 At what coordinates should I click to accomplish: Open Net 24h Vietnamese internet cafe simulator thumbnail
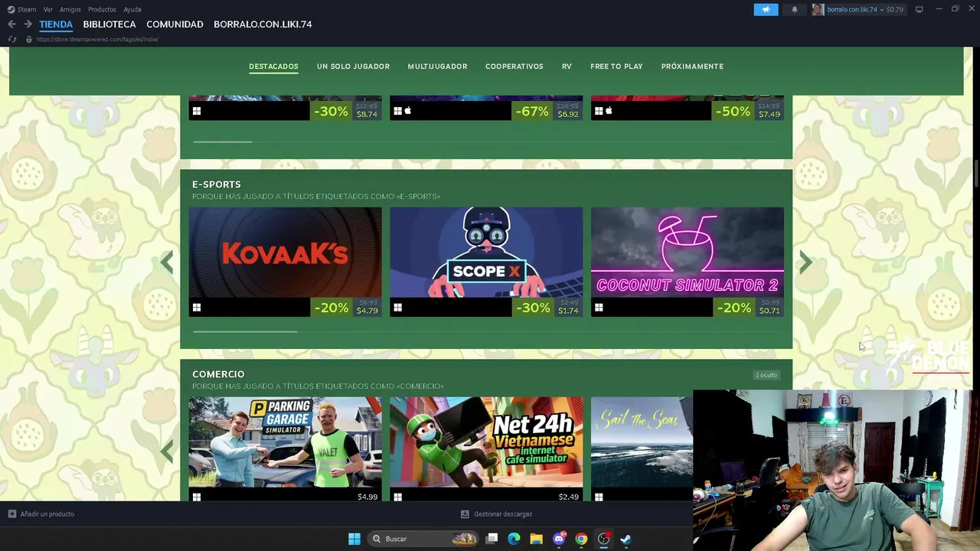[486, 442]
